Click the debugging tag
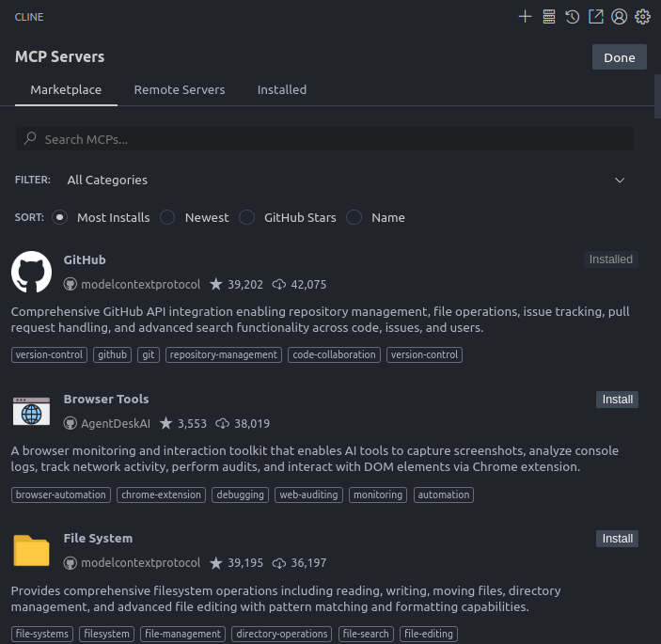Screen dimensions: 661x644 coord(240,495)
